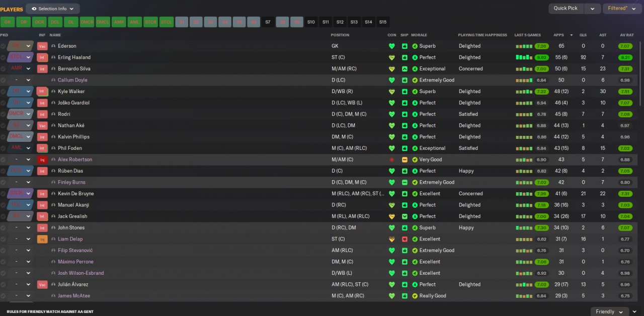Click Erling Haaland's sharpness icon

[405, 57]
